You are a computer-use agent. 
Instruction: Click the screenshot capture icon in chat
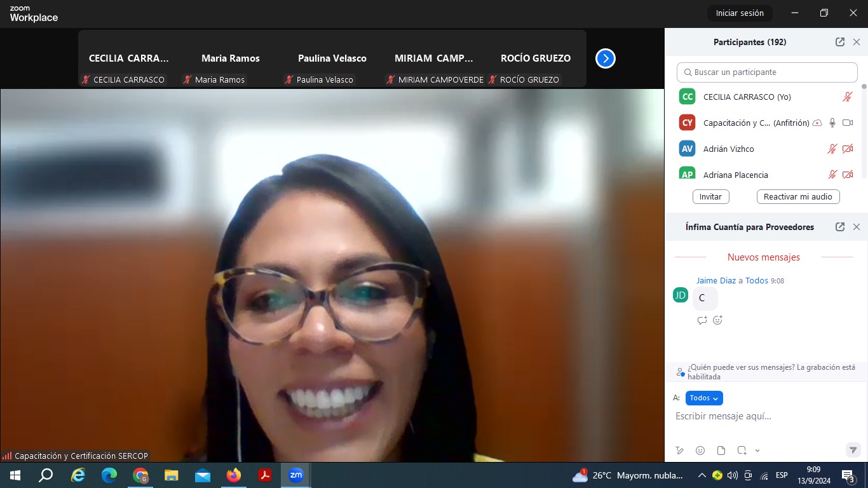point(742,451)
